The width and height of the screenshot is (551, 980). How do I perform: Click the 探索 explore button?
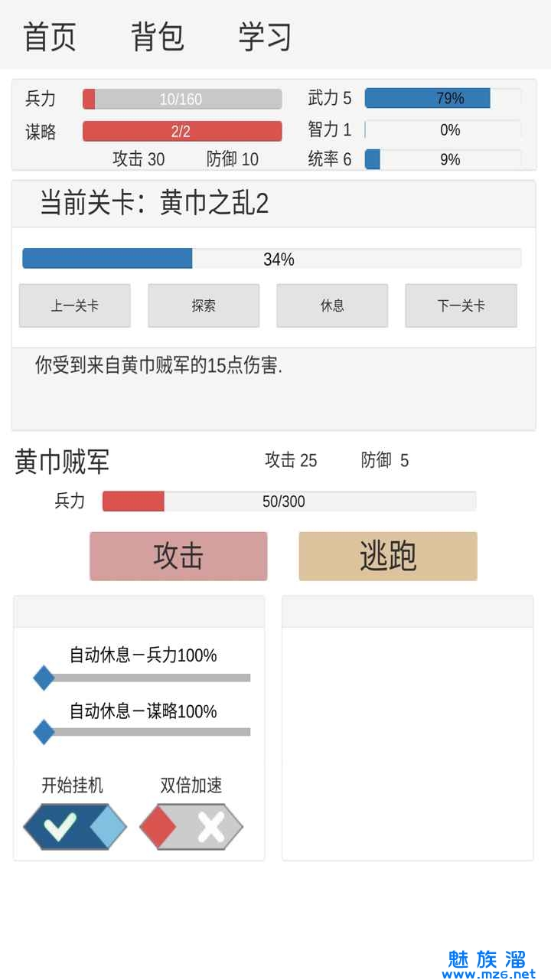click(204, 305)
